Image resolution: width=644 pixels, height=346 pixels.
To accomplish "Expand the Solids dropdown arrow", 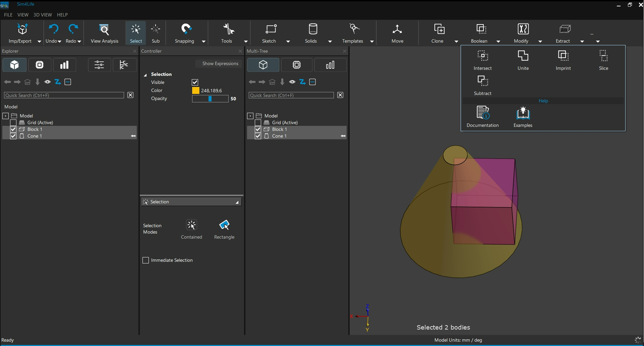I will coord(330,42).
